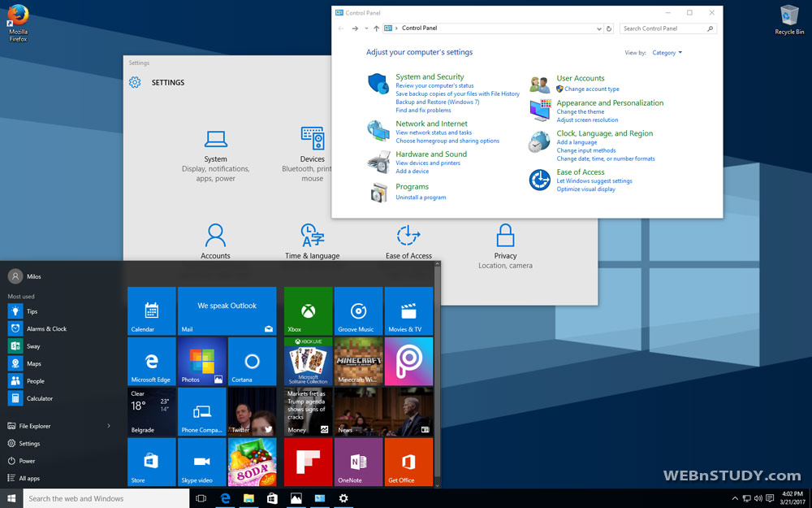The image size is (812, 508).
Task: Open Ease of Access in the Settings window
Action: click(408, 241)
